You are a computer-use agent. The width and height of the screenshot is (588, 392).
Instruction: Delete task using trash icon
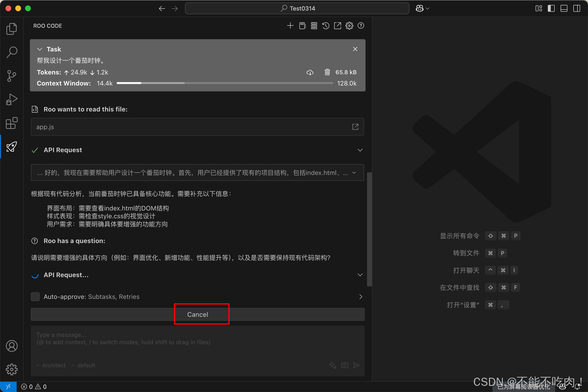[x=327, y=72]
